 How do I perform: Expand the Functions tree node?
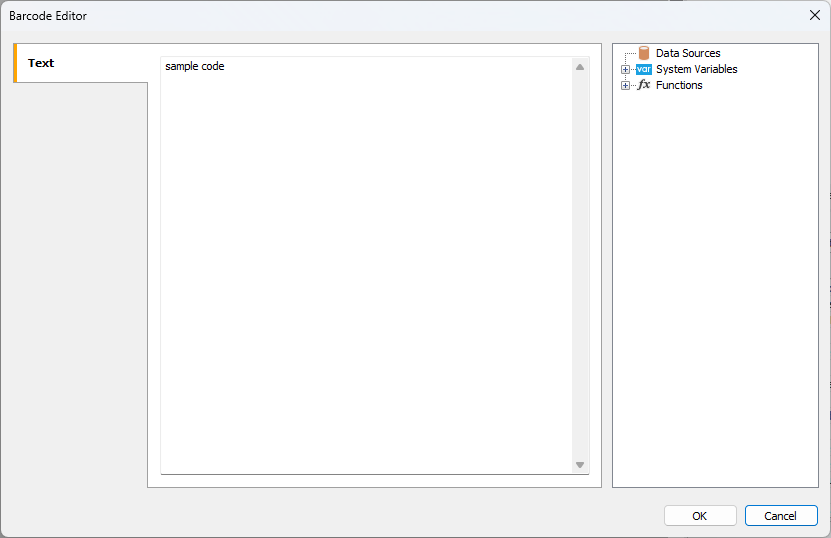pos(625,85)
